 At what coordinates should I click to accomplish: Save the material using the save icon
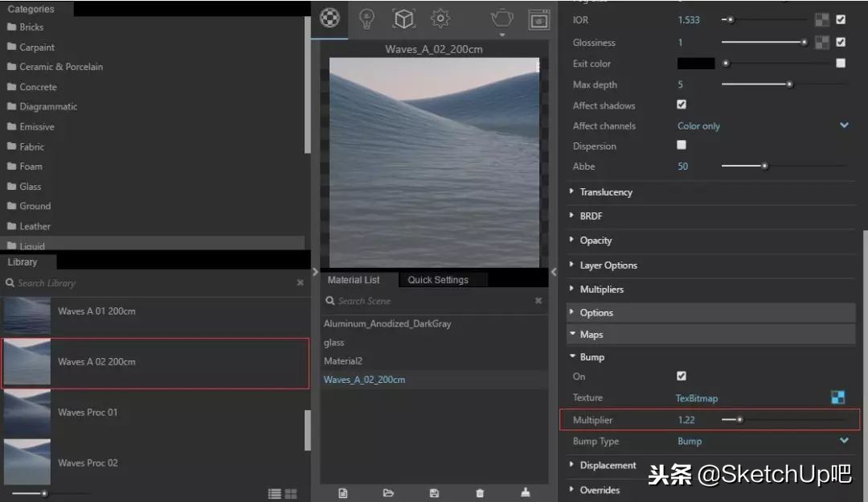coord(434,492)
